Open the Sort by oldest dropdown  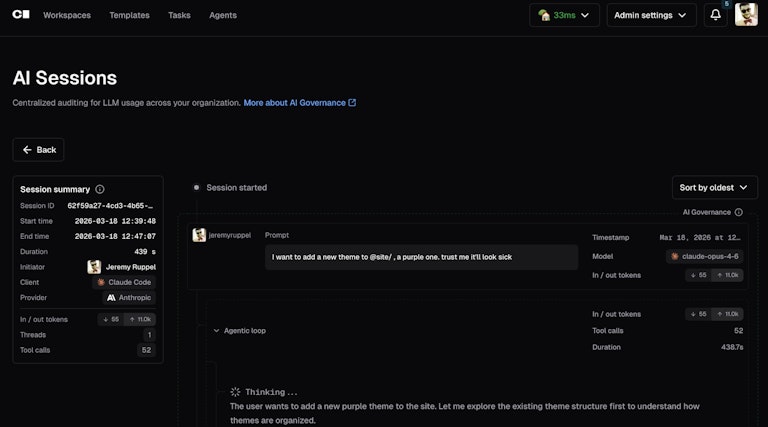[714, 188]
